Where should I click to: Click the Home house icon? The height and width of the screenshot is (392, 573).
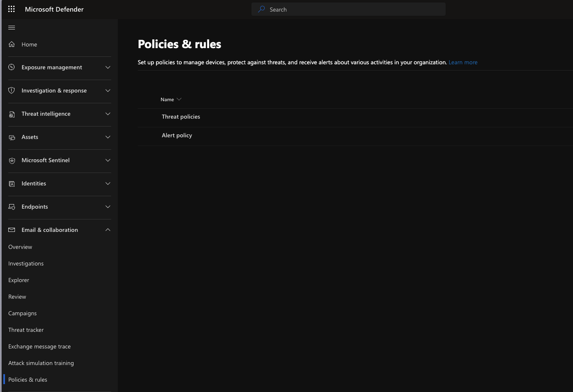click(x=12, y=44)
